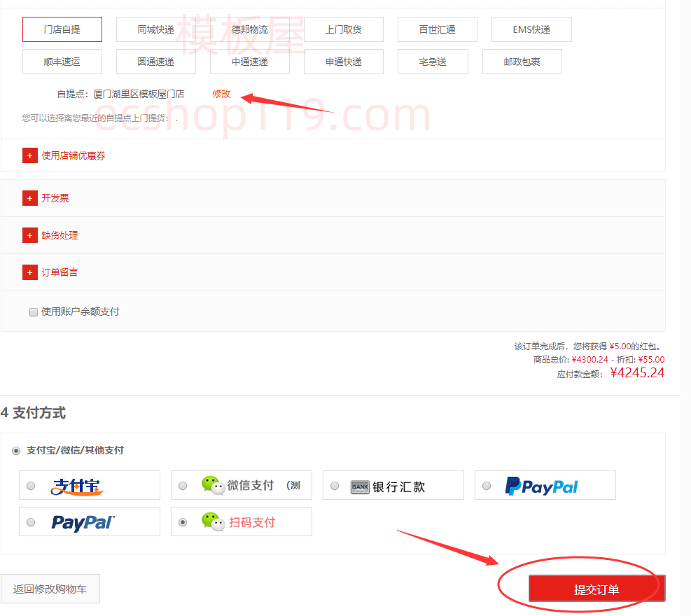This screenshot has width=691, height=616.
Task: Select 扫码支付 radio button
Action: [x=183, y=522]
